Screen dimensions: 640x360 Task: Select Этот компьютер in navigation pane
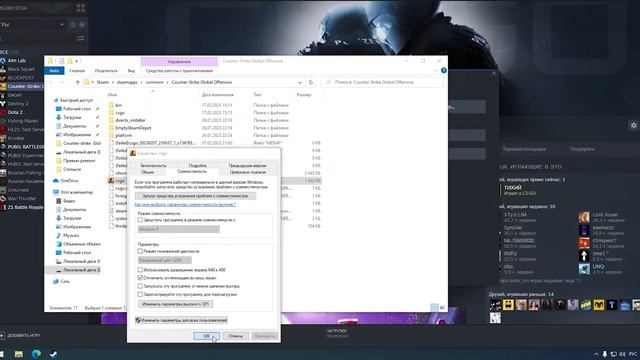[x=77, y=192]
